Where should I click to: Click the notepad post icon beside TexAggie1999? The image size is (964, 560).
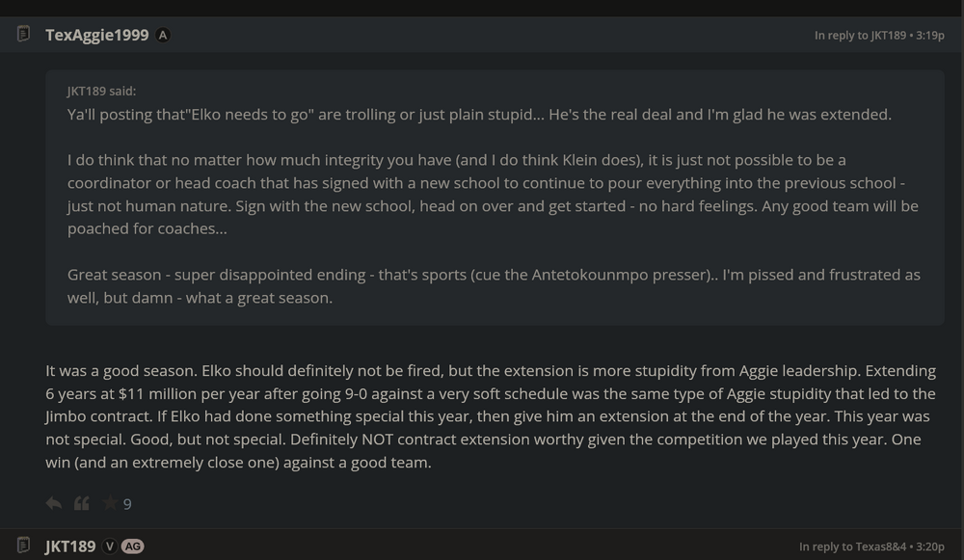point(21,33)
